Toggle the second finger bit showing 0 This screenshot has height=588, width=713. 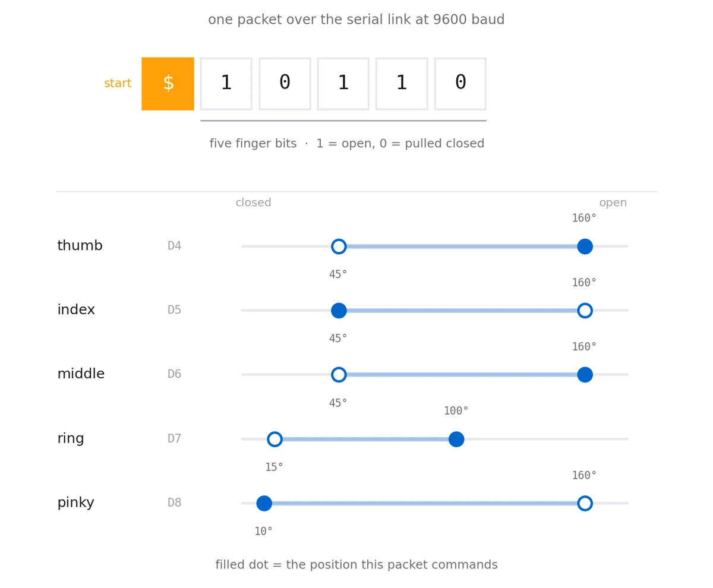[285, 84]
